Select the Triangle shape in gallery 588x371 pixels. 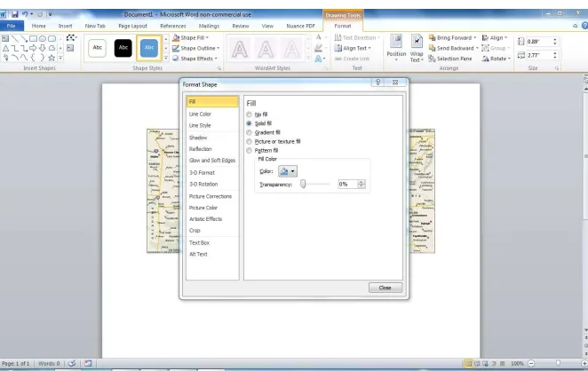click(x=5, y=48)
